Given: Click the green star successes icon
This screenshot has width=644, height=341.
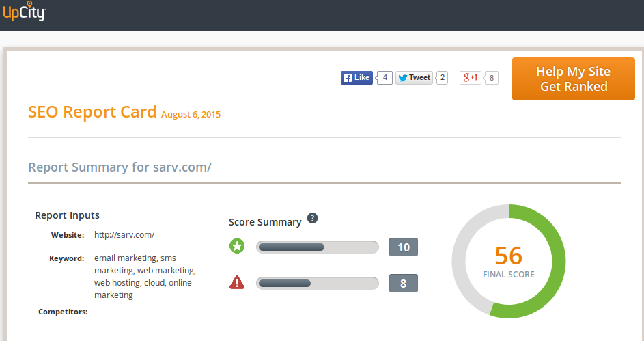Looking at the screenshot, I should 237,246.
